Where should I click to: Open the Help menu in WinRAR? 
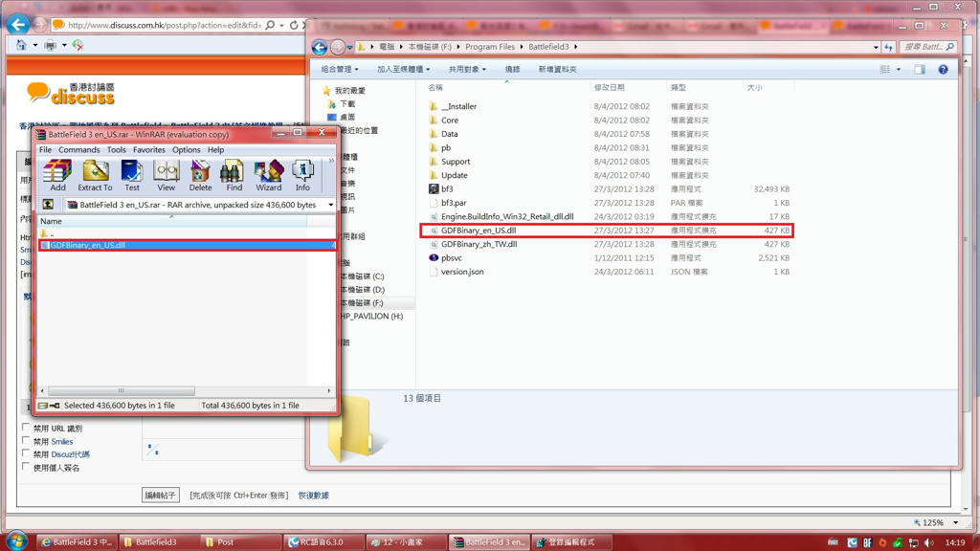click(x=215, y=150)
